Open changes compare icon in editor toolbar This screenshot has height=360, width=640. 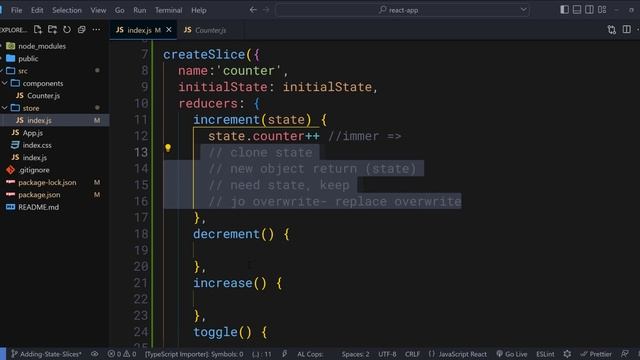click(x=611, y=29)
